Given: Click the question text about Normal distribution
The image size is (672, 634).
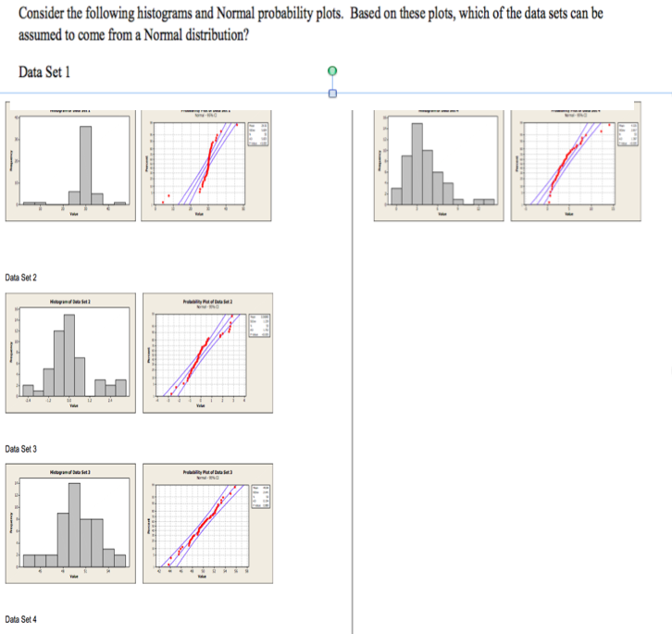Looking at the screenshot, I should (x=311, y=24).
